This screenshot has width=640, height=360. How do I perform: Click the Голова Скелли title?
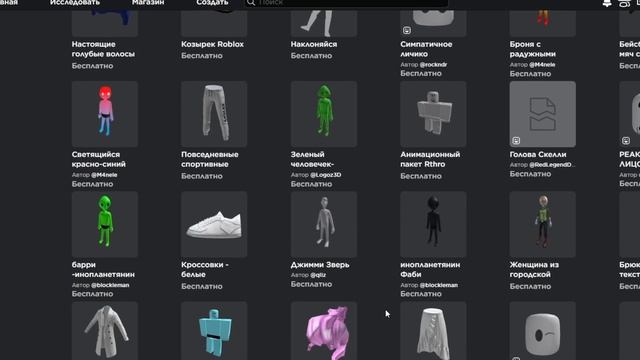click(538, 154)
